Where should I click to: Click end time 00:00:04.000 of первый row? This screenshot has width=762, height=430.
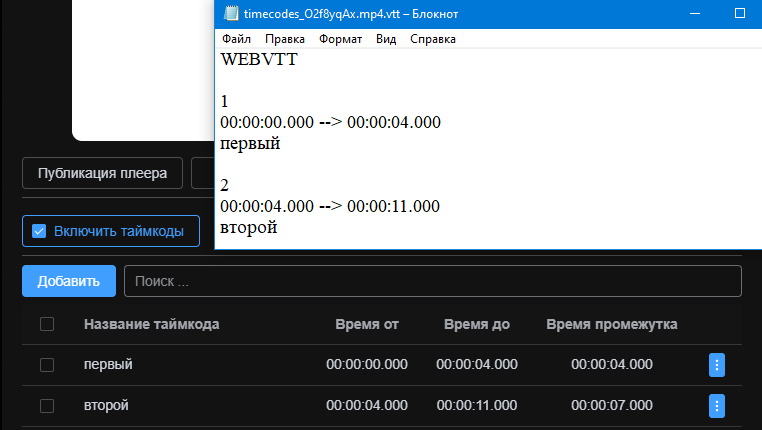pos(477,364)
